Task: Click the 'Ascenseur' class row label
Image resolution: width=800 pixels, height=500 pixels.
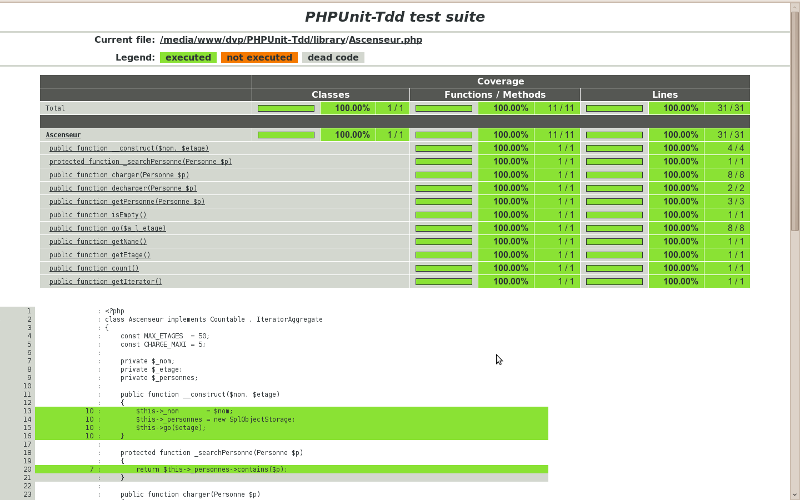Action: (63, 135)
